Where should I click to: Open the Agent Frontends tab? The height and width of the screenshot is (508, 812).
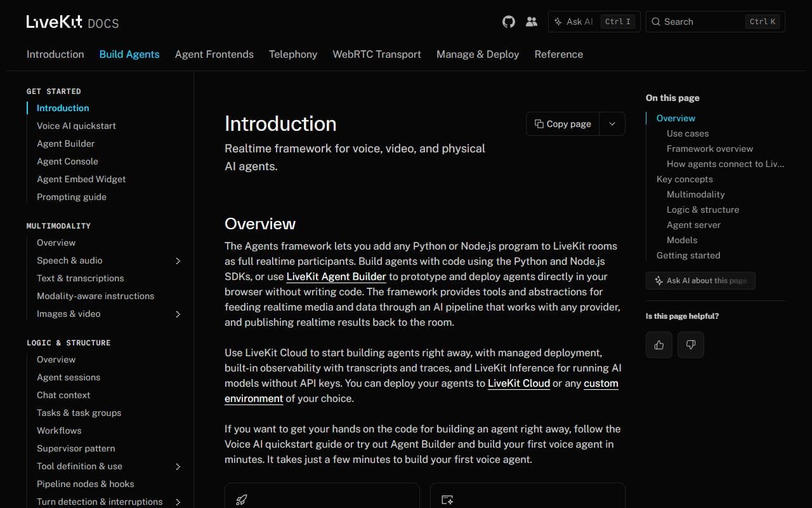[214, 54]
